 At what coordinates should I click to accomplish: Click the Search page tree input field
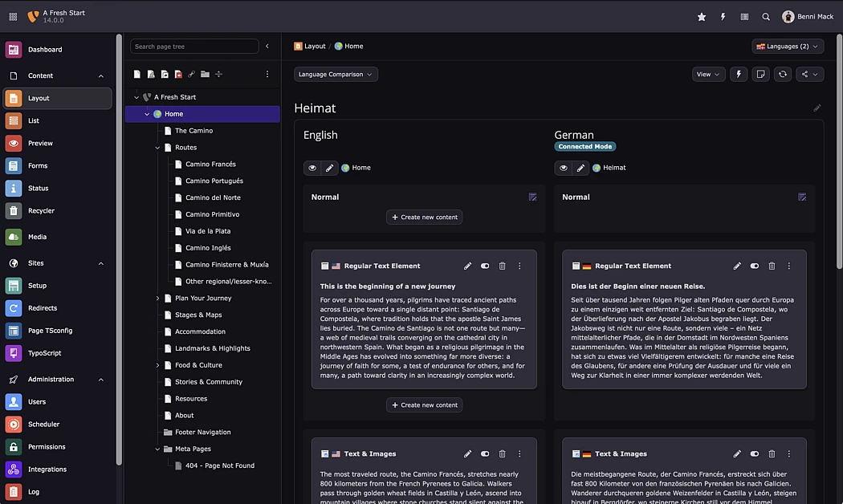click(x=194, y=47)
